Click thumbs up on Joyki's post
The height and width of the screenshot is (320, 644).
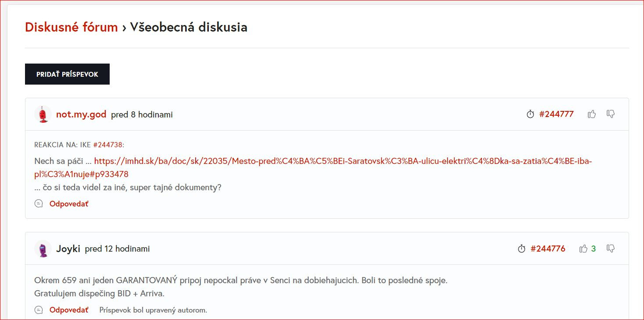[x=583, y=249]
